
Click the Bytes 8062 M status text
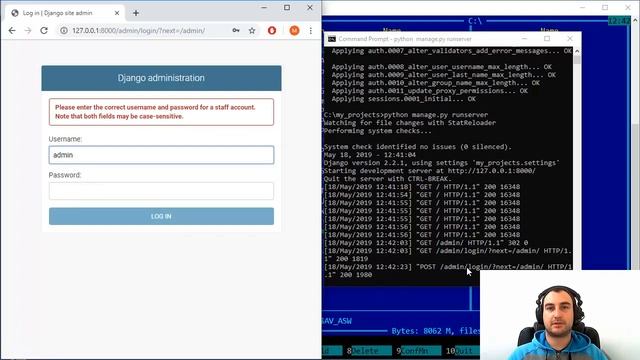[x=436, y=331]
